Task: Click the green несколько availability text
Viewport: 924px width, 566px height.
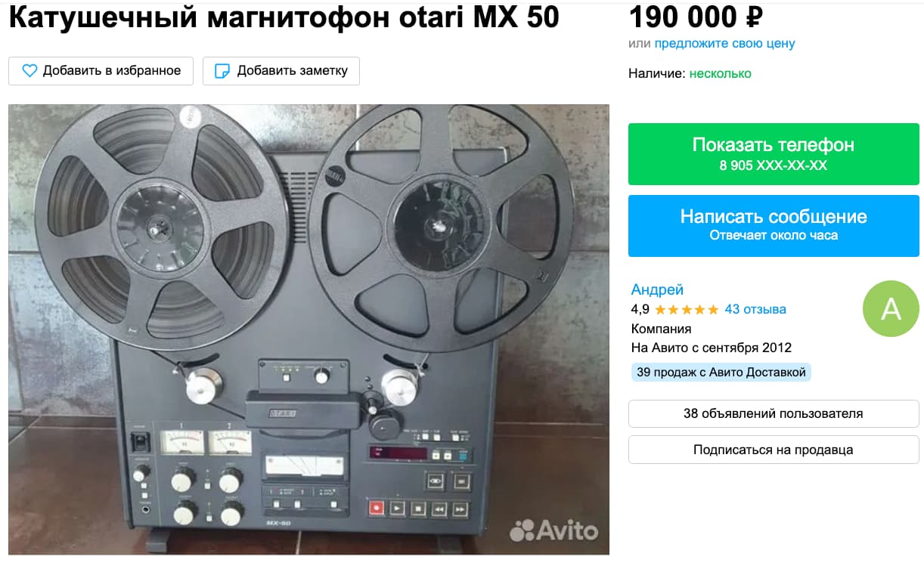Action: coord(720,73)
